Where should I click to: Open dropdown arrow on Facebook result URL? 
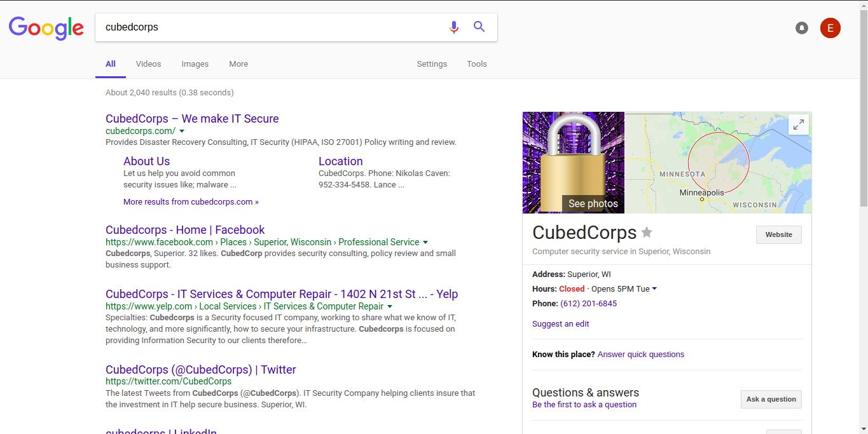click(425, 242)
